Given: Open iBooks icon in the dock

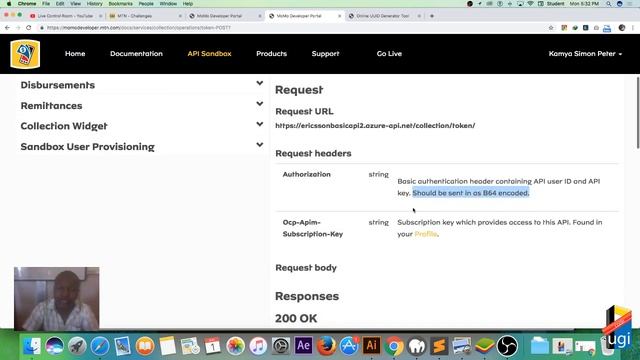Looking at the screenshot, I should point(145,346).
